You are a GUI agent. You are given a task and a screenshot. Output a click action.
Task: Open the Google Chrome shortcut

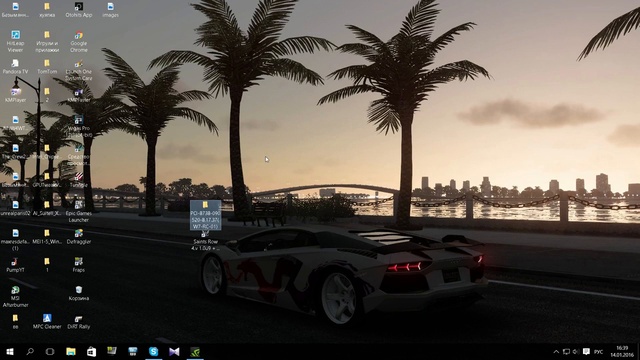click(x=79, y=41)
